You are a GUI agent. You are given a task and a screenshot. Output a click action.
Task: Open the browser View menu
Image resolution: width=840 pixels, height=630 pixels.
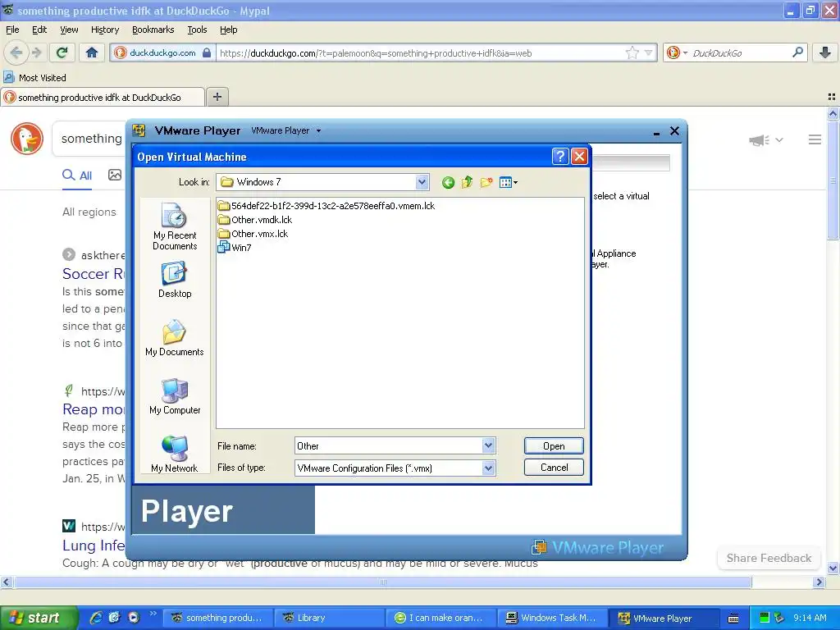pyautogui.click(x=69, y=30)
